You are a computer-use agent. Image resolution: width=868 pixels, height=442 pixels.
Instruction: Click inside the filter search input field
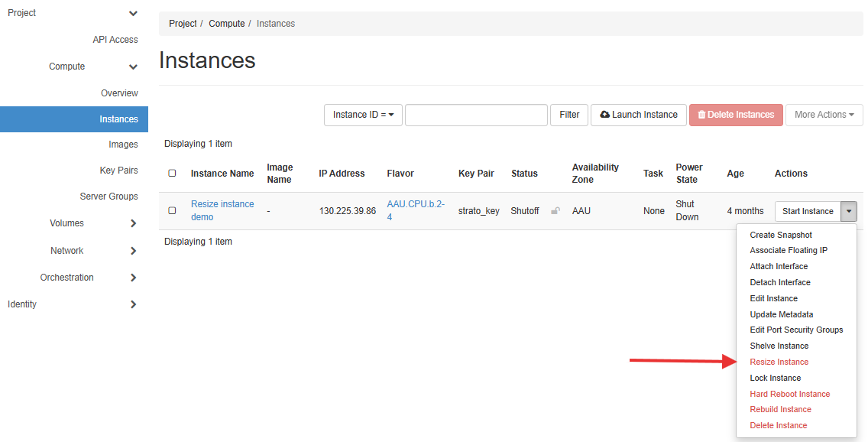click(x=475, y=115)
